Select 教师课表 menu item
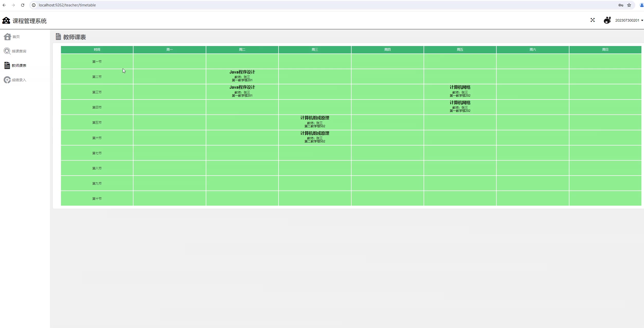The height and width of the screenshot is (328, 644). [x=19, y=66]
